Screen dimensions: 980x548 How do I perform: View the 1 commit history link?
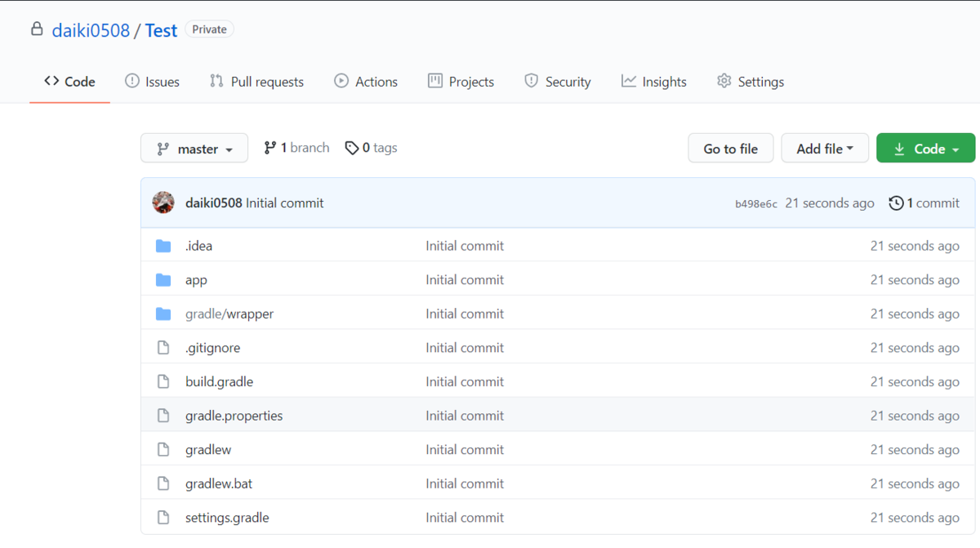coord(924,203)
